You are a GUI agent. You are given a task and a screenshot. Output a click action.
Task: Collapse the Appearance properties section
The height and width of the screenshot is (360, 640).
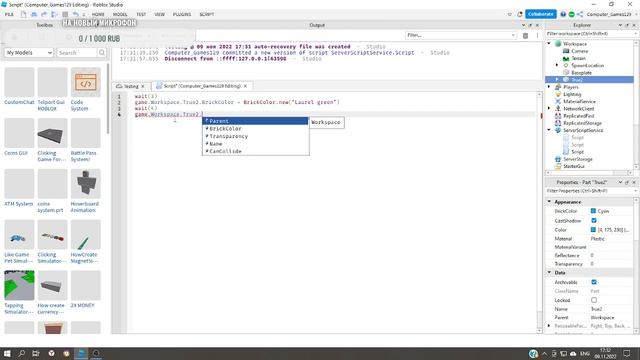tap(549, 202)
